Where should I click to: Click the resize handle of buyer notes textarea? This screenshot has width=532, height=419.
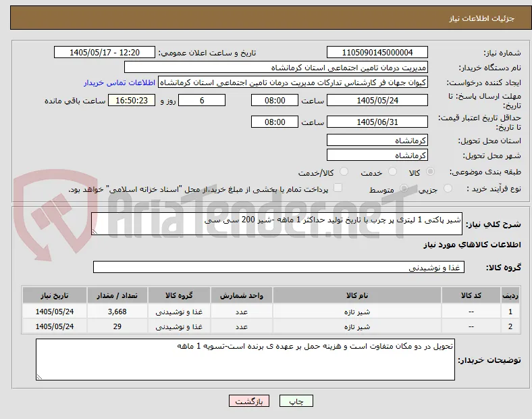(x=39, y=376)
